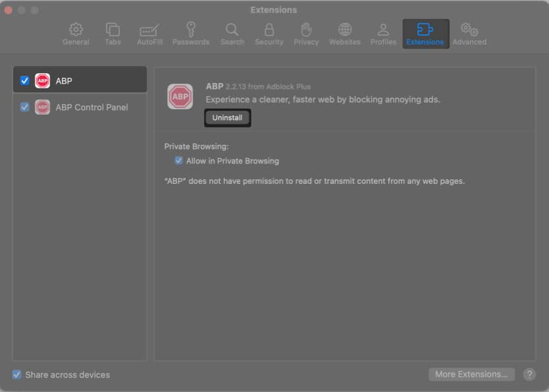Viewport: 549px width, 392px height.
Task: Switch to the Websites preferences tab
Action: click(345, 34)
